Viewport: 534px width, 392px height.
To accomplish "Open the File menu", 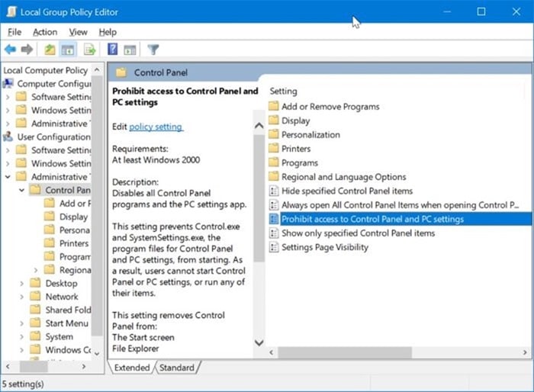I will click(x=14, y=32).
